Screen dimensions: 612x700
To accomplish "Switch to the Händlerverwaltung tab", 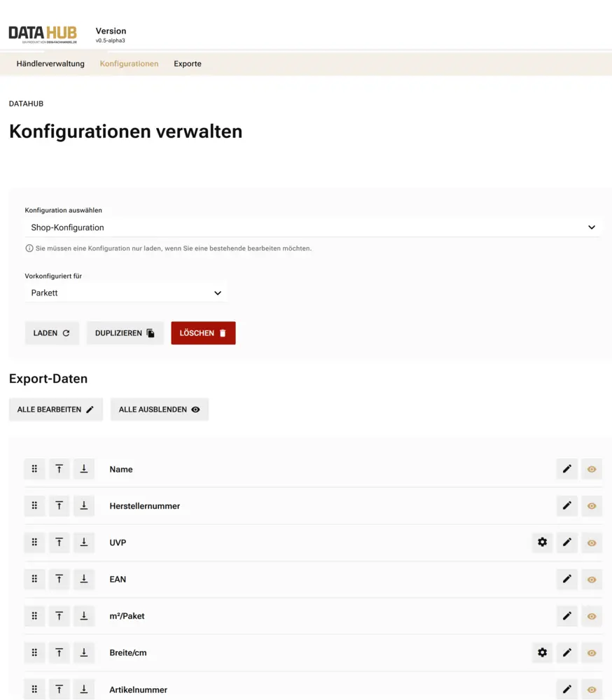I will [50, 64].
